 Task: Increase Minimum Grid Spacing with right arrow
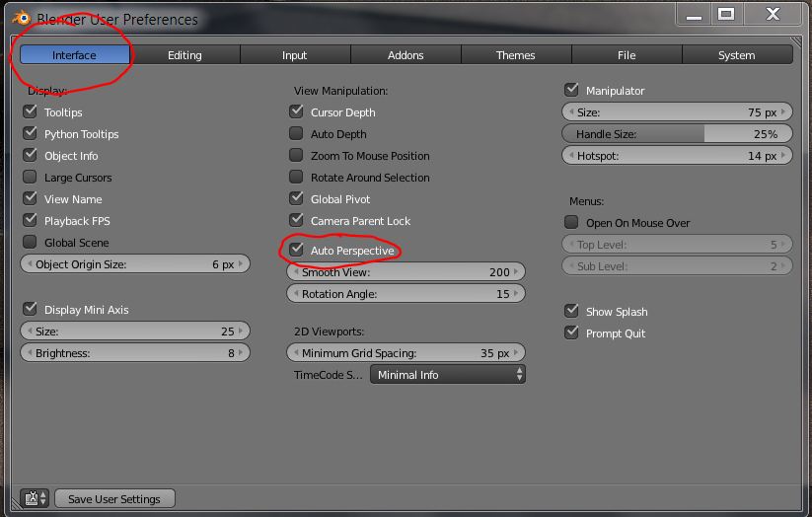[516, 353]
